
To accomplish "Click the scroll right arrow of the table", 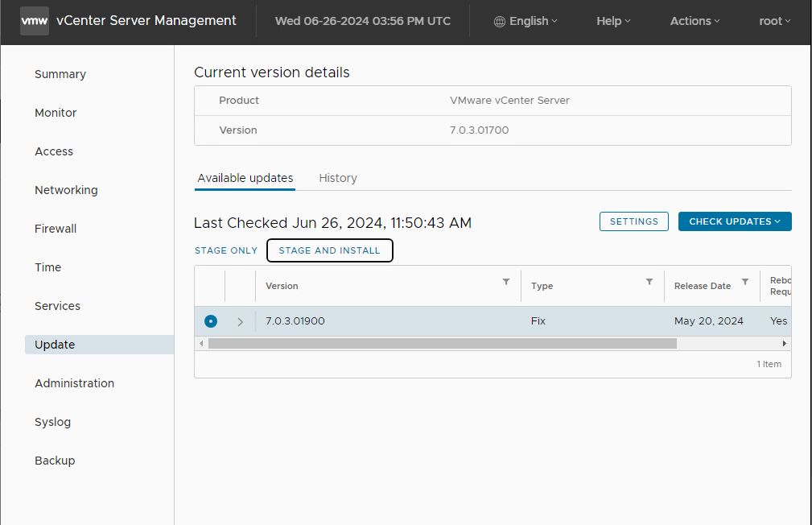I will click(x=784, y=343).
